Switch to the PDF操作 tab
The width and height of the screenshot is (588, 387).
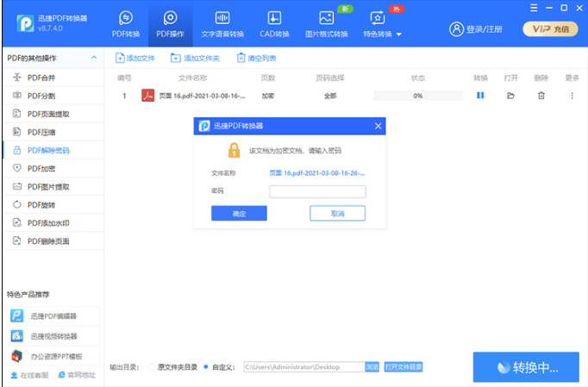click(x=170, y=24)
